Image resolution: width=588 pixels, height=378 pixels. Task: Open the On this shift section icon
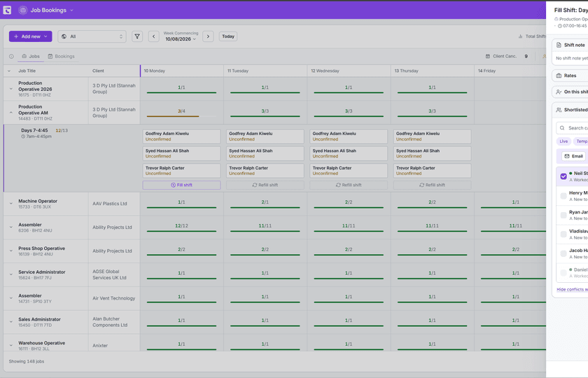click(559, 92)
